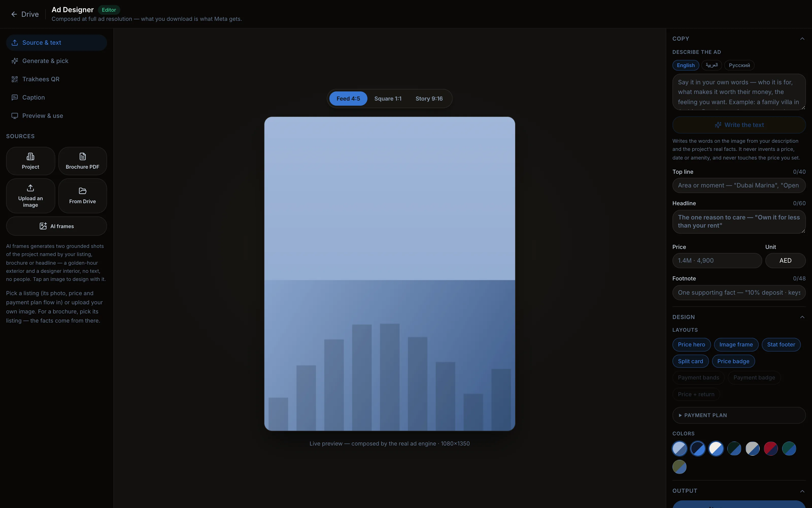812x508 pixels.
Task: Go back to Drive
Action: [x=25, y=14]
